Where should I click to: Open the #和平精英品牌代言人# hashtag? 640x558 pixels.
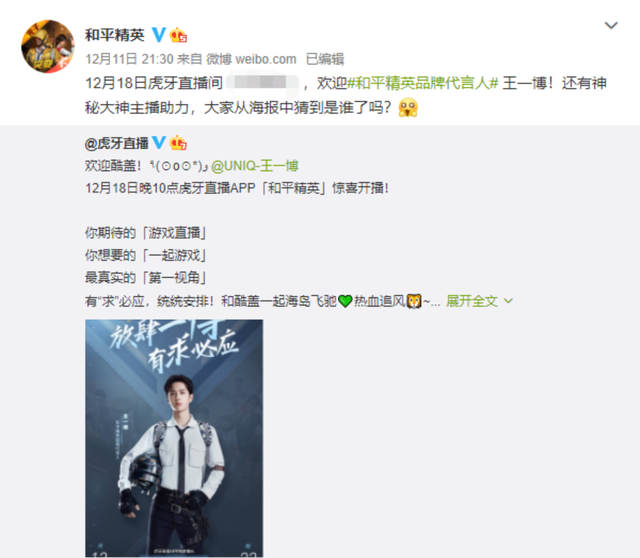pyautogui.click(x=423, y=83)
